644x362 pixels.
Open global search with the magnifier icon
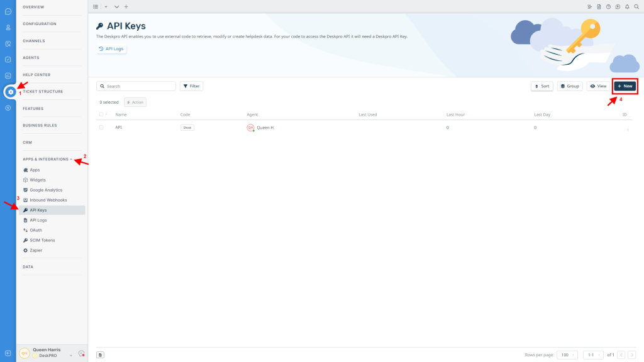(636, 7)
